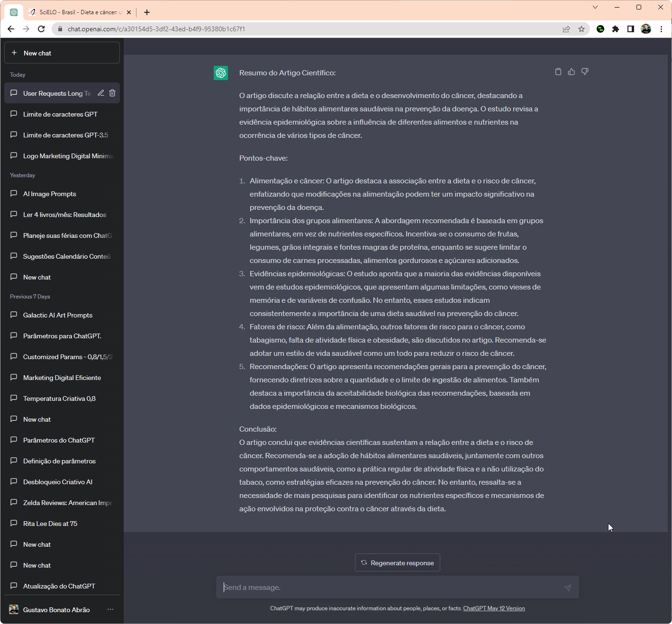Click the green extension icon in toolbar

click(600, 29)
